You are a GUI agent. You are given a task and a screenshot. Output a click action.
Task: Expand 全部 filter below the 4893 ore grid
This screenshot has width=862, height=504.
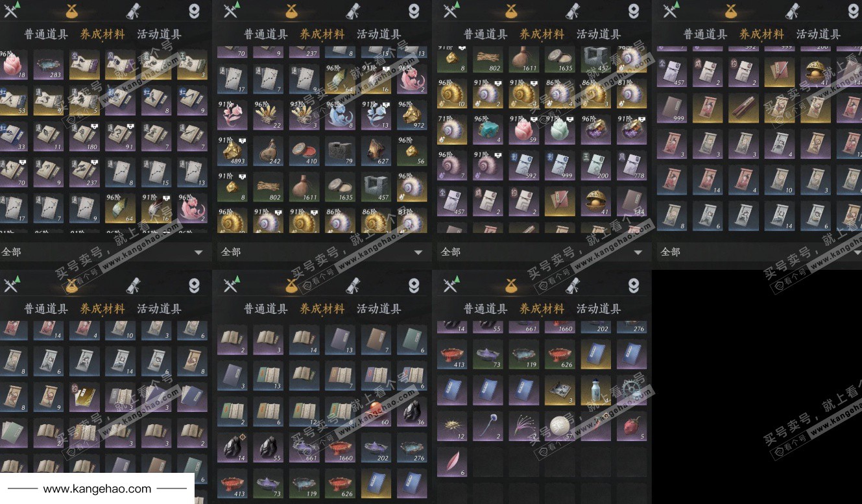321,252
